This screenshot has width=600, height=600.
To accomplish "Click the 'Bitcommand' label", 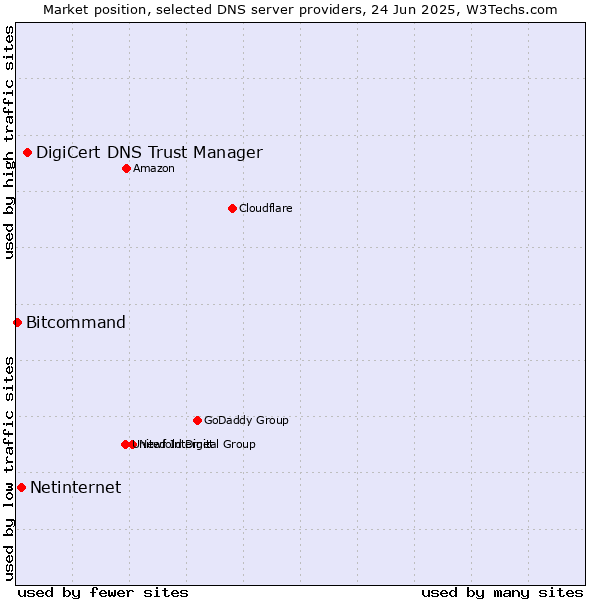I will [x=76, y=323].
